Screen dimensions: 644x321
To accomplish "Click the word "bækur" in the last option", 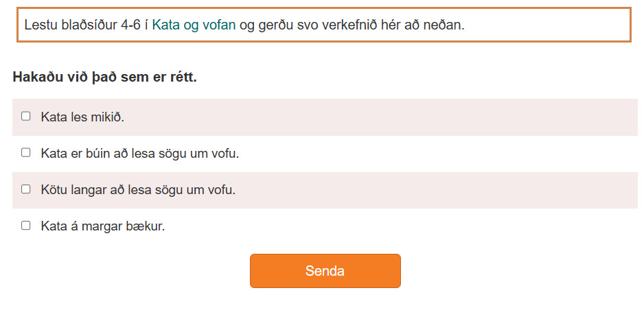I will point(145,226).
